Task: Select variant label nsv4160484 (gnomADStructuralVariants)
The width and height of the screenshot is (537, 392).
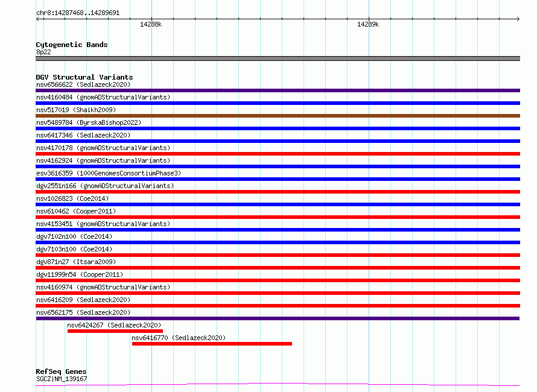Action: click(103, 97)
